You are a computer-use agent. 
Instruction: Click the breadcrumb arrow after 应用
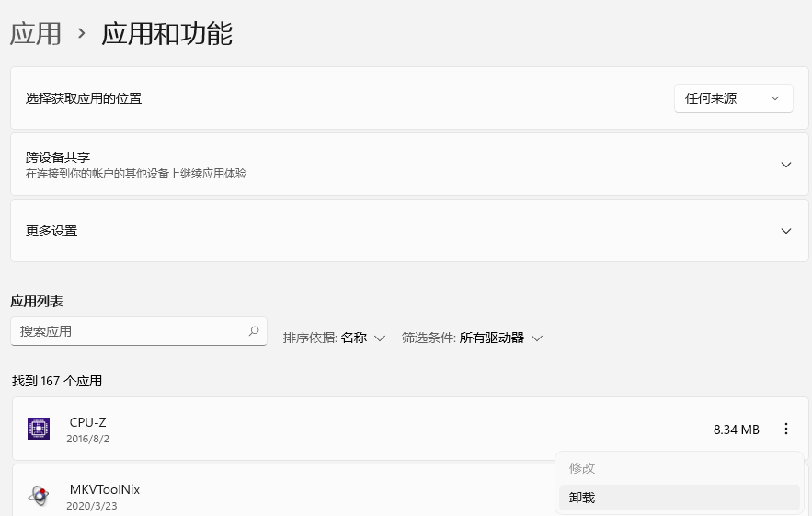coord(82,34)
